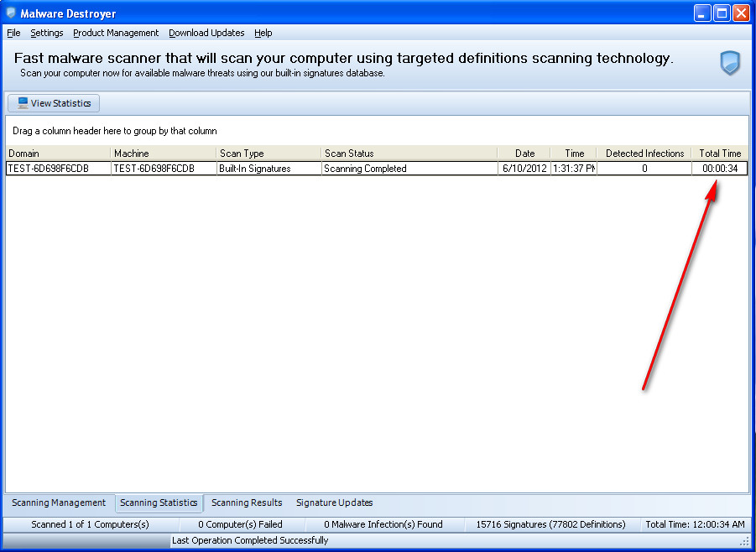This screenshot has width=756, height=552.
Task: Click the View Statistics button
Action: [x=54, y=103]
